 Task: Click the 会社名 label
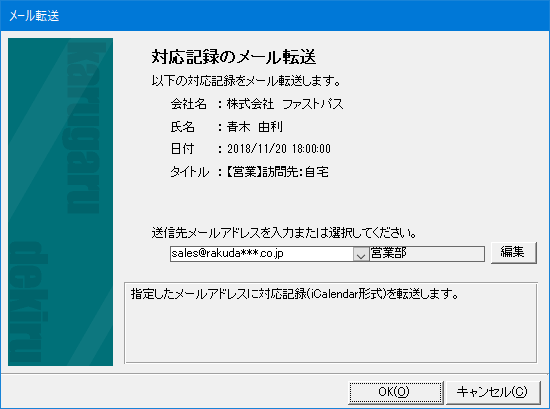(x=188, y=104)
